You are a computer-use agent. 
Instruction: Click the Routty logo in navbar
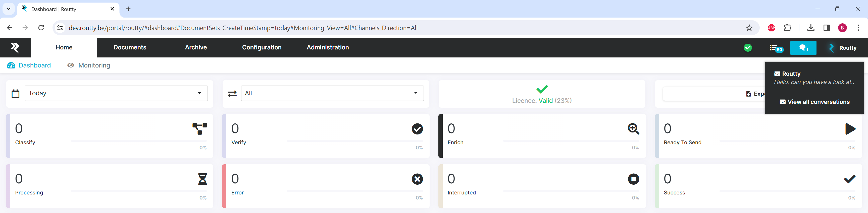pos(15,48)
